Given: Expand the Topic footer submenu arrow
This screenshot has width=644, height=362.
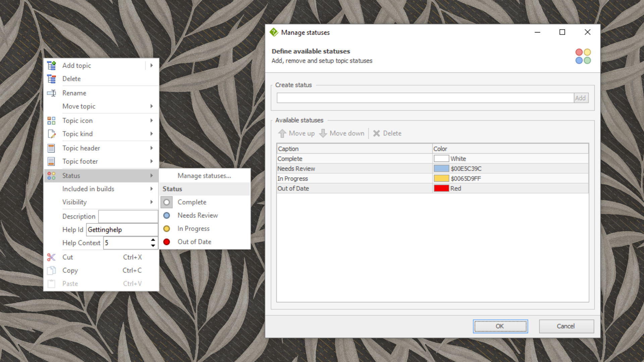Looking at the screenshot, I should coord(152,161).
